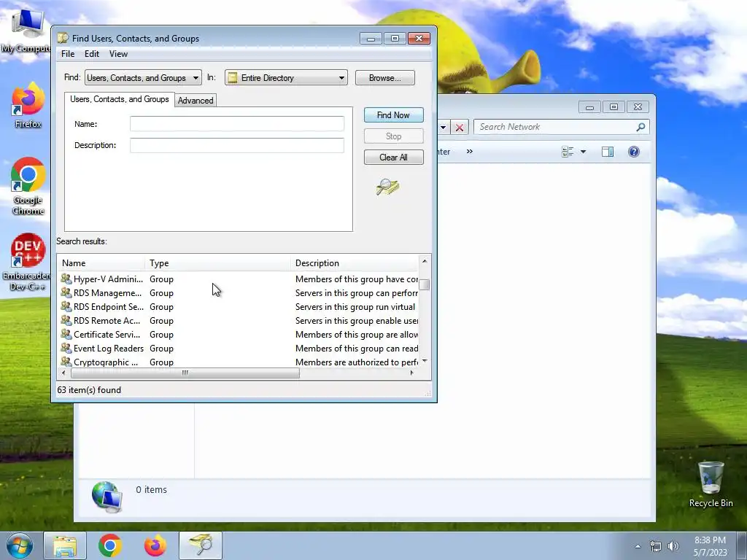Select the RDS Endpoint Se... group row
747x560 pixels.
239,307
